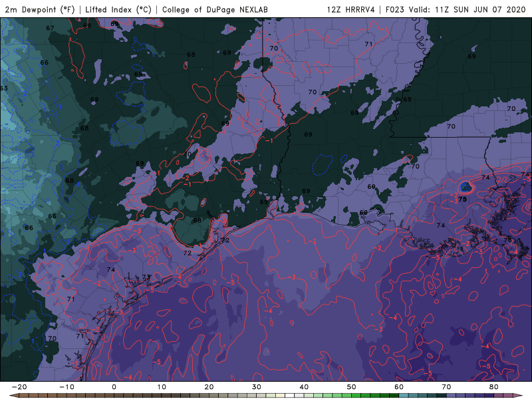Viewport: 532px width, 399px height.
Task: Click the "11Z SUN JUN 07 2020" valid time
Action: click(x=480, y=9)
